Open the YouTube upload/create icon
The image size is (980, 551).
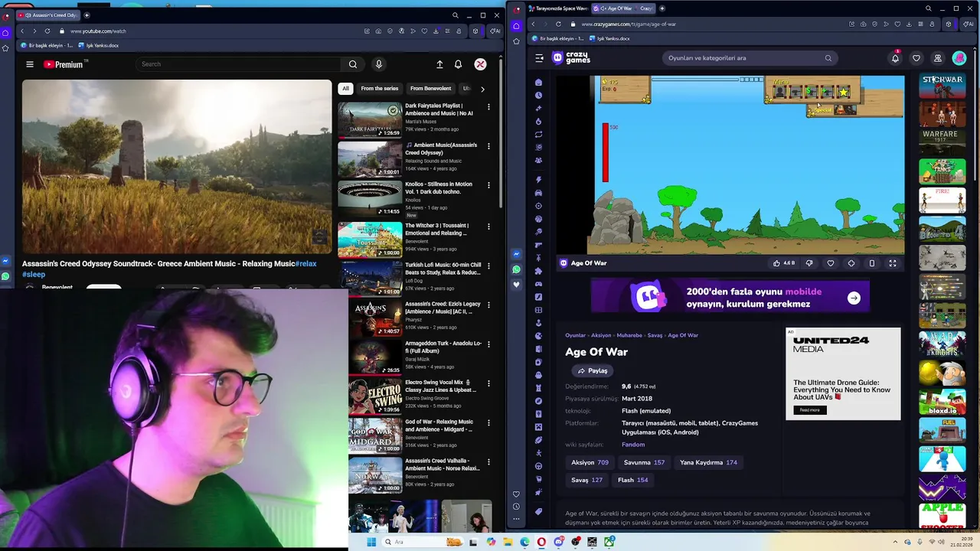click(439, 64)
